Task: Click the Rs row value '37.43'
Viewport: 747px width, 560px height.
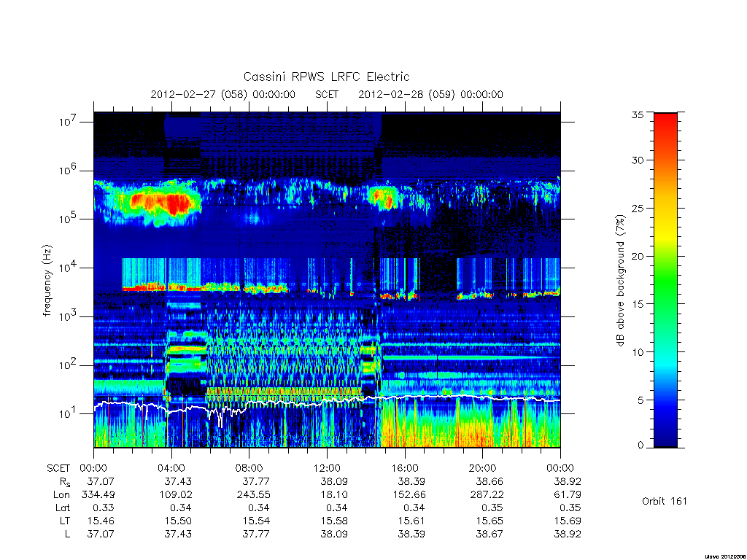Action: tap(178, 482)
